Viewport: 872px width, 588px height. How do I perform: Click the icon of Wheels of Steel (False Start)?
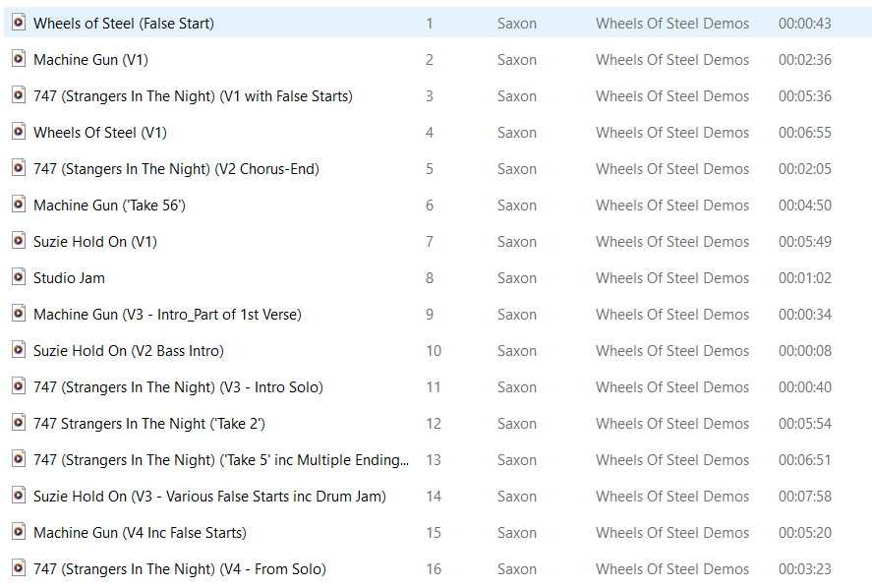[18, 23]
